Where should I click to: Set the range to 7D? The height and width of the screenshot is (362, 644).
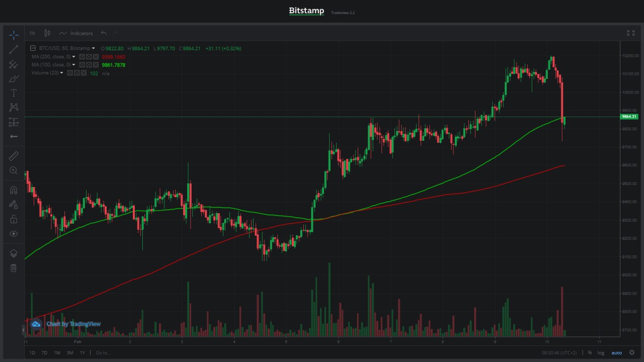44,353
